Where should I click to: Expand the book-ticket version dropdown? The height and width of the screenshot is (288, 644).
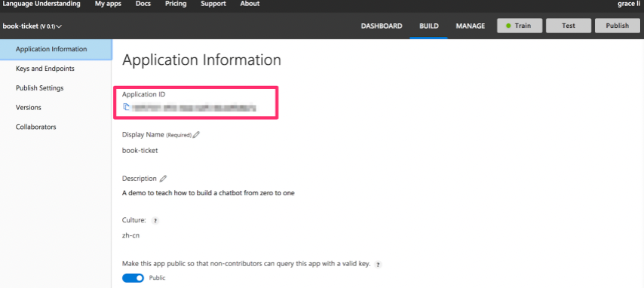coord(32,26)
